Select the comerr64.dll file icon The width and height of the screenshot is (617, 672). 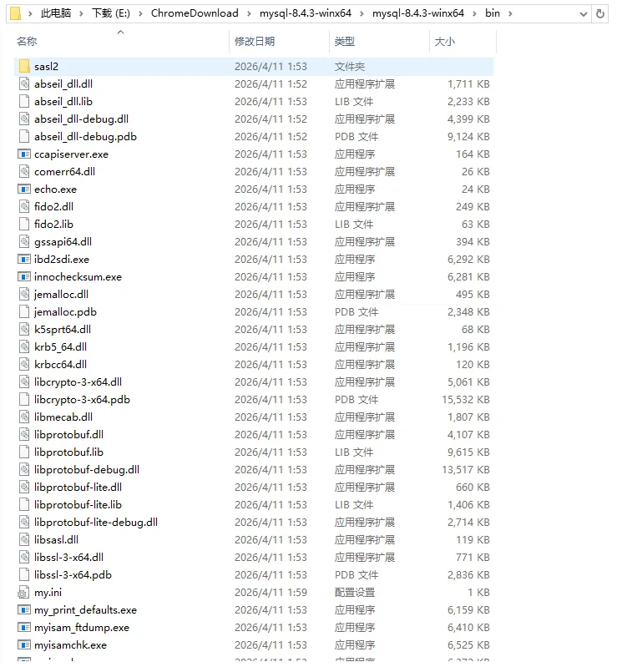pos(24,171)
